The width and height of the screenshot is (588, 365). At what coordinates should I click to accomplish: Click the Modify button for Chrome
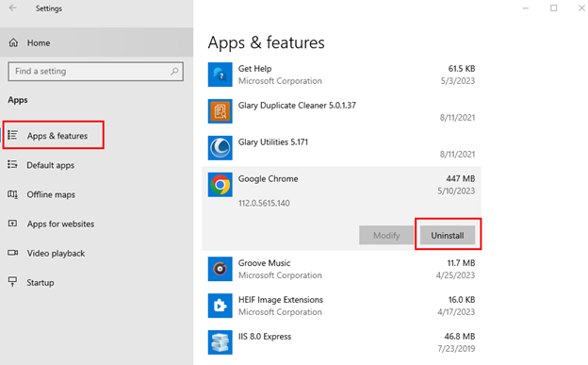pyautogui.click(x=386, y=235)
